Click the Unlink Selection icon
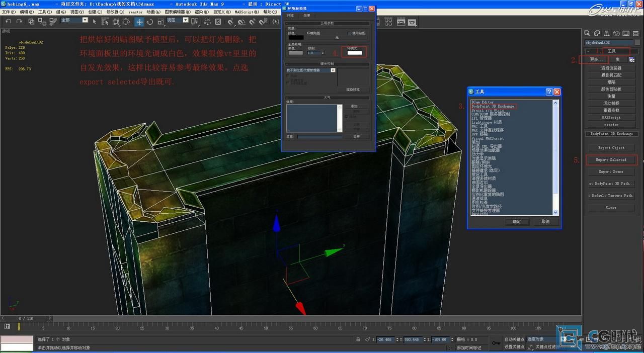Screen dimensions: 644x353 42,22
